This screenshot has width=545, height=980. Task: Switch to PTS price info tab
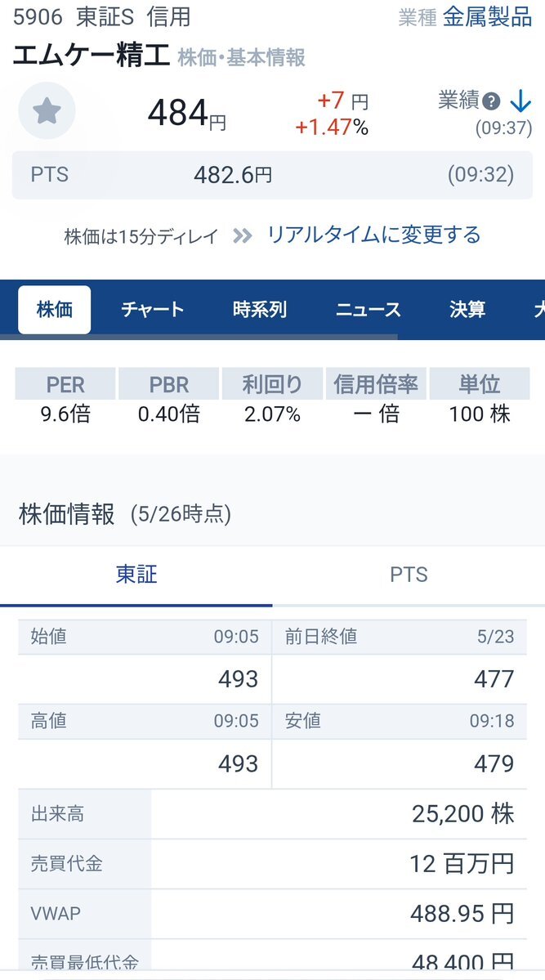point(409,575)
